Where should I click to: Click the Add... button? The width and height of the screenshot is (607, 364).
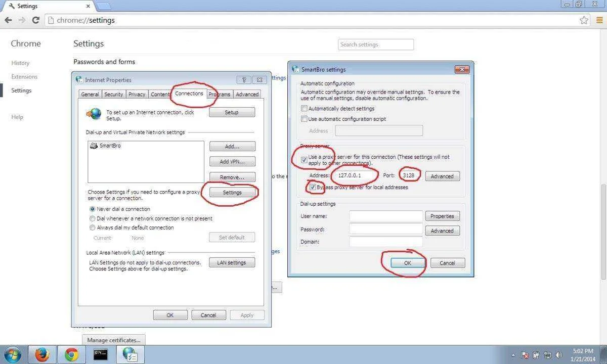click(x=232, y=147)
